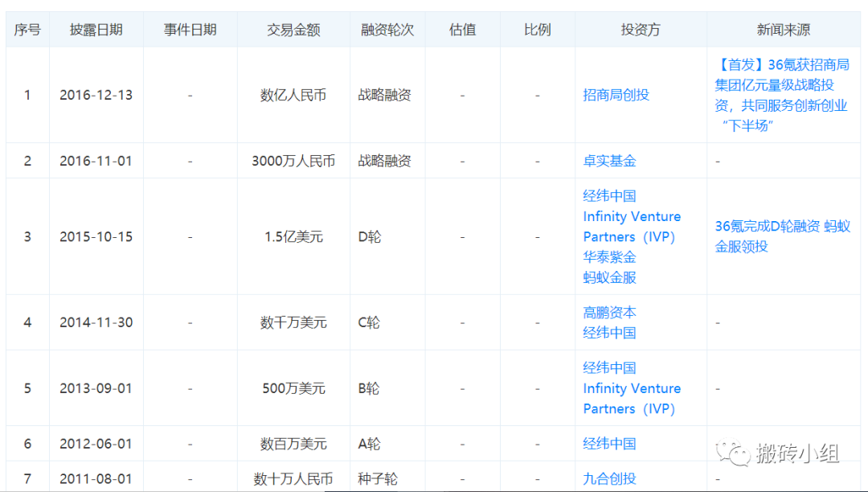Open investor link 高鹏资本

pyautogui.click(x=609, y=313)
